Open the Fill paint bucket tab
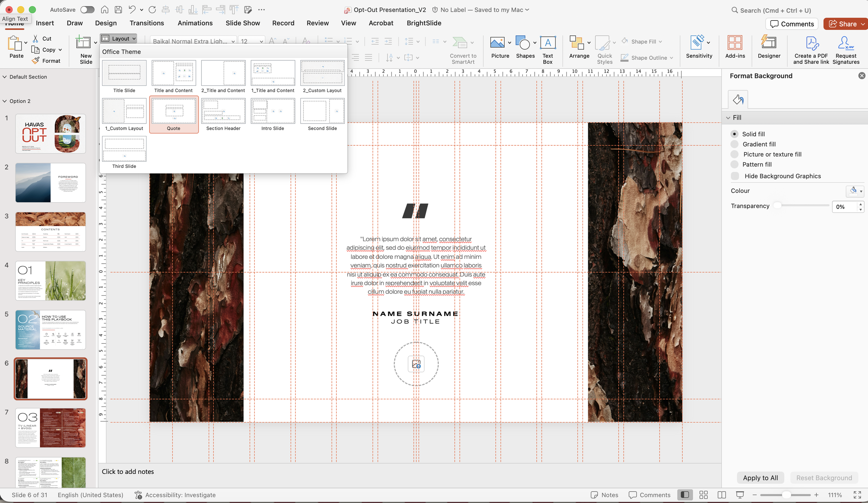 pos(738,100)
